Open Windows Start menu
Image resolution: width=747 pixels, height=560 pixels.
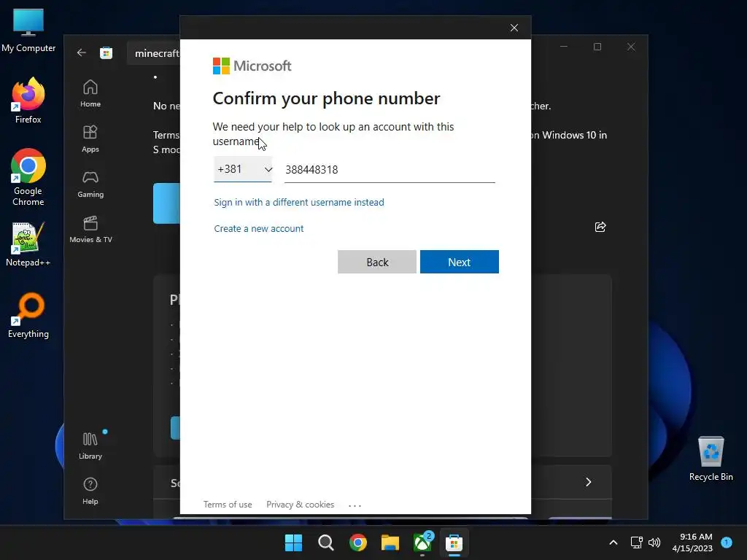[293, 542]
